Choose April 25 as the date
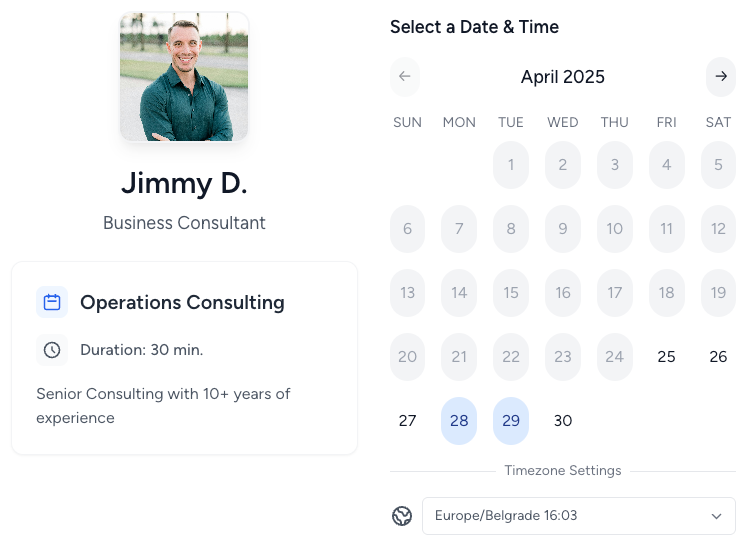Image resolution: width=755 pixels, height=546 pixels. tap(666, 357)
